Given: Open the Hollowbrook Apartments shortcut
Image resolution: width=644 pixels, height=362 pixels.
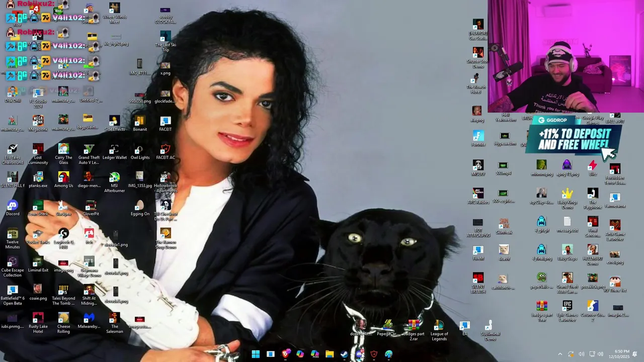Looking at the screenshot, I should click(x=166, y=183).
